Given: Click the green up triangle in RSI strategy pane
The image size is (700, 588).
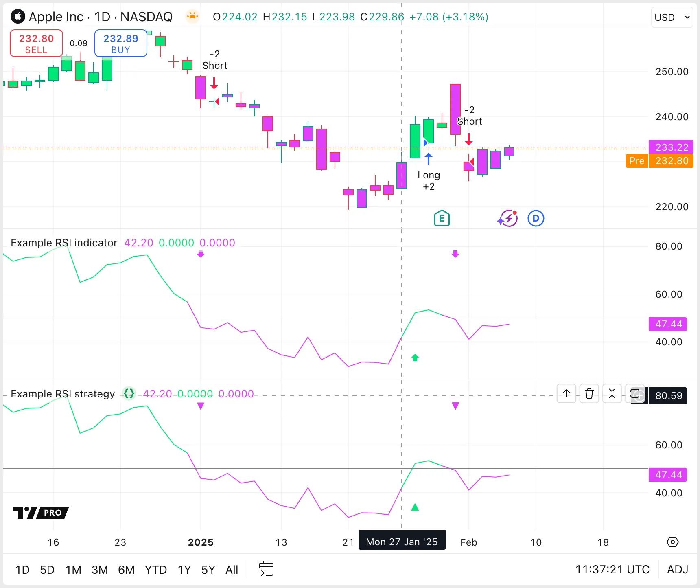Looking at the screenshot, I should 415,507.
